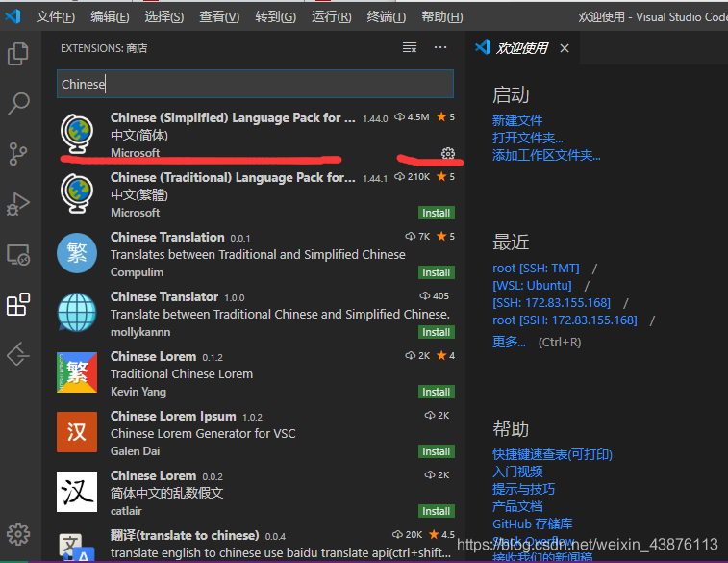Image resolution: width=728 pixels, height=563 pixels.
Task: Click the VS Code logo in title bar
Action: pyautogui.click(x=13, y=16)
